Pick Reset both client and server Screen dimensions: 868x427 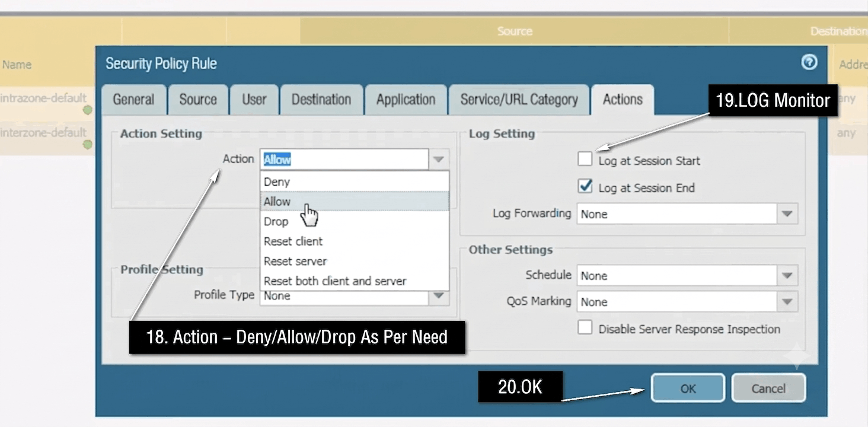click(355, 281)
